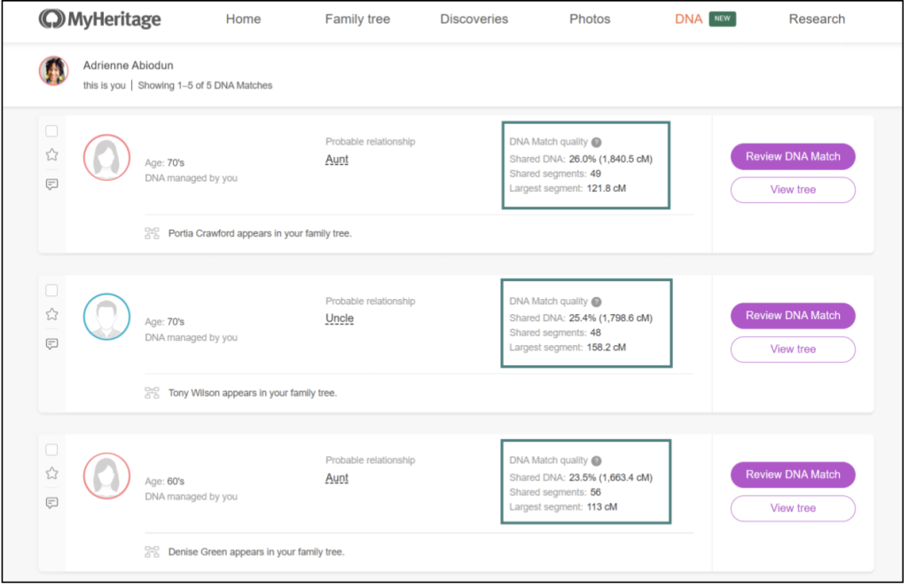Open the Research section
The height and width of the screenshot is (588, 908).
pos(817,19)
